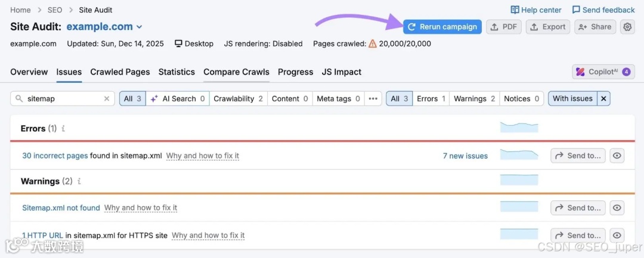Click HTTP URL row trend chart
The height and width of the screenshot is (258, 644).
[519, 234]
